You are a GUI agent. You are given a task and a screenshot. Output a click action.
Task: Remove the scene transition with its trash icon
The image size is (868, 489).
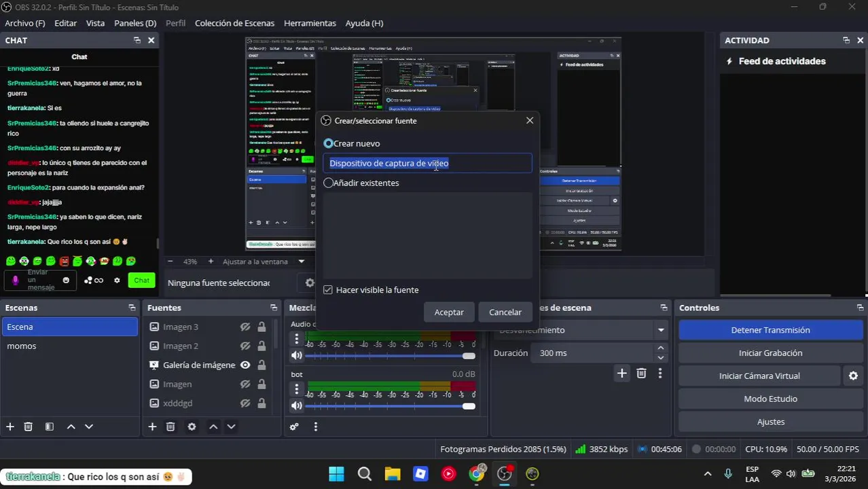point(641,373)
